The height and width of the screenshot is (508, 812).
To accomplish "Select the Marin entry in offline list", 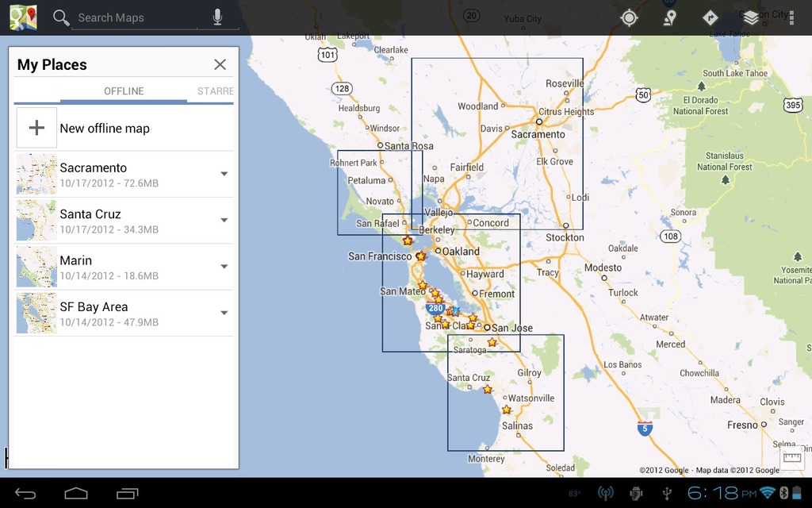I will (x=124, y=267).
